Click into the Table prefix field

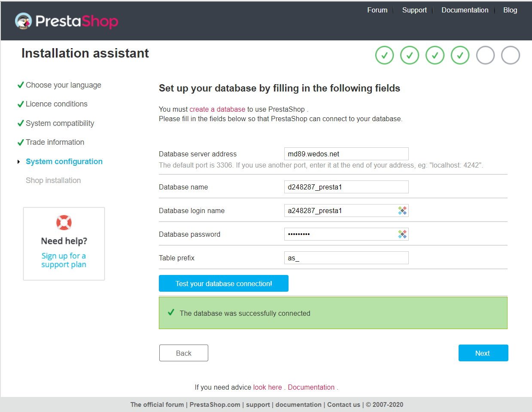coord(346,258)
